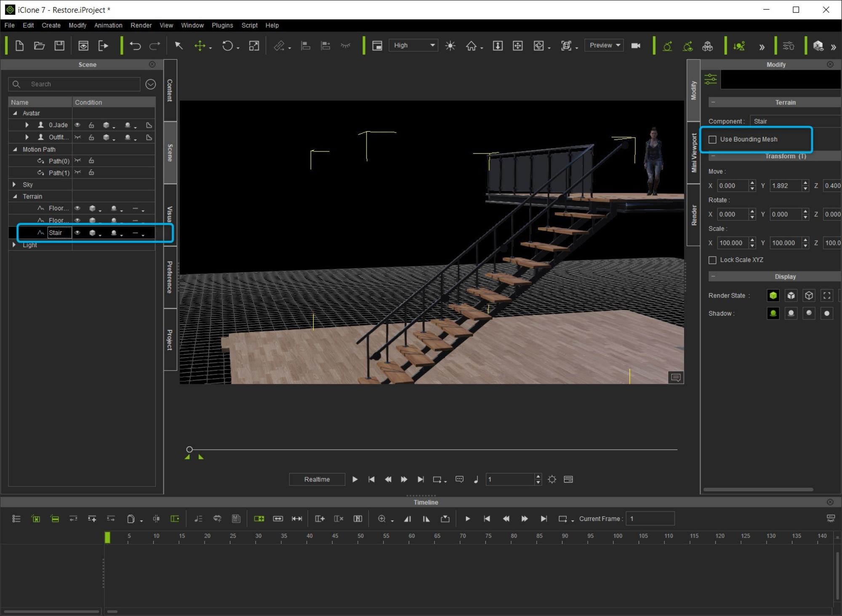This screenshot has width=842, height=616.
Task: Collapse the Avatar tree group
Action: coord(15,113)
